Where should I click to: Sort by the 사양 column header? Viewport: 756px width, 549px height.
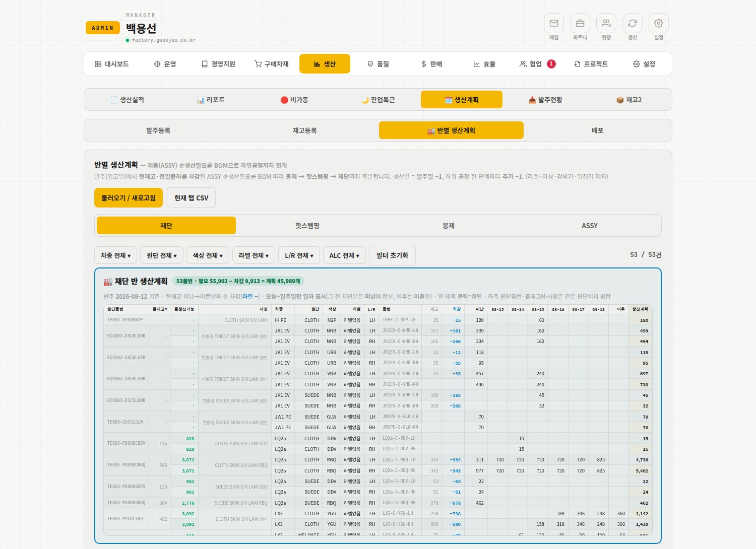click(235, 309)
